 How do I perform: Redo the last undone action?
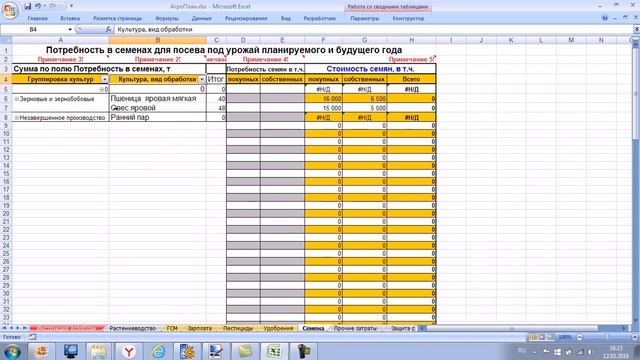point(53,6)
